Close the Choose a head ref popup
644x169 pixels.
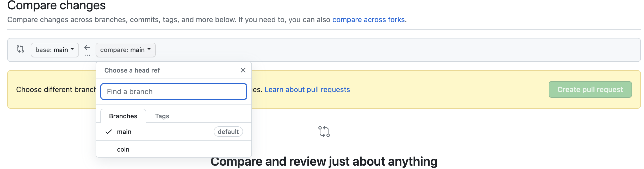tap(243, 70)
